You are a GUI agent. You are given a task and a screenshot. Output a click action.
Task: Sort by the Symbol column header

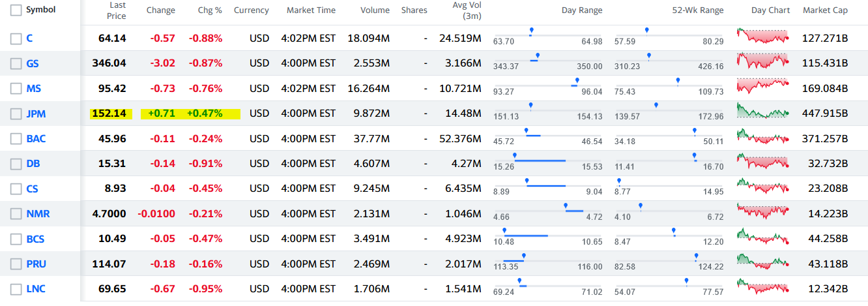pos(40,10)
